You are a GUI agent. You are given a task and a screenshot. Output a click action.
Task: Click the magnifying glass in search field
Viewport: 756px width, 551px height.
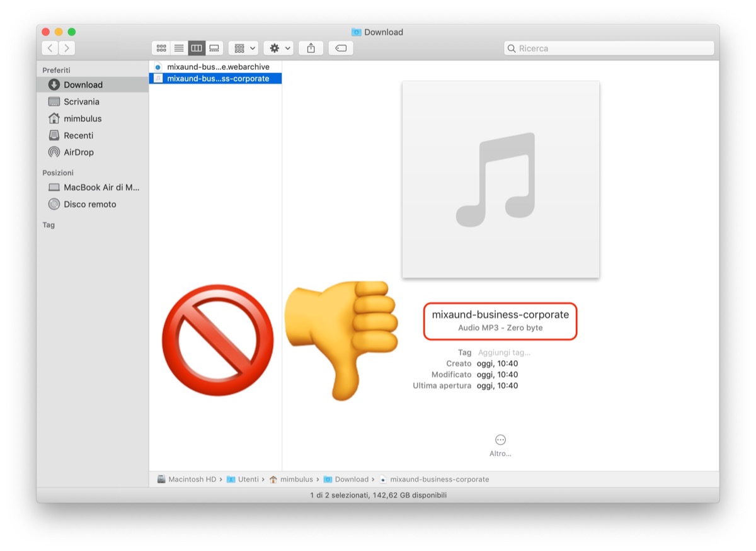point(512,48)
